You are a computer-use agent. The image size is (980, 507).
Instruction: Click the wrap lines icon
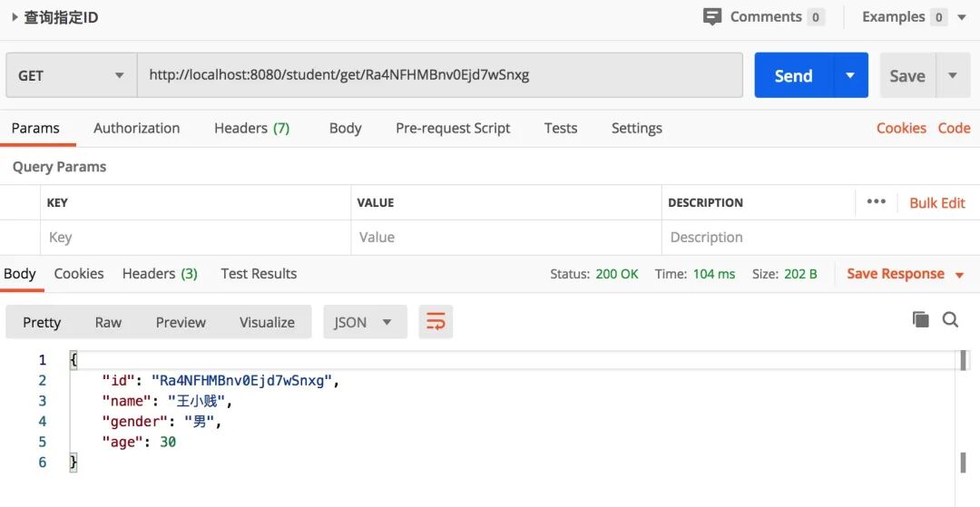tap(436, 322)
